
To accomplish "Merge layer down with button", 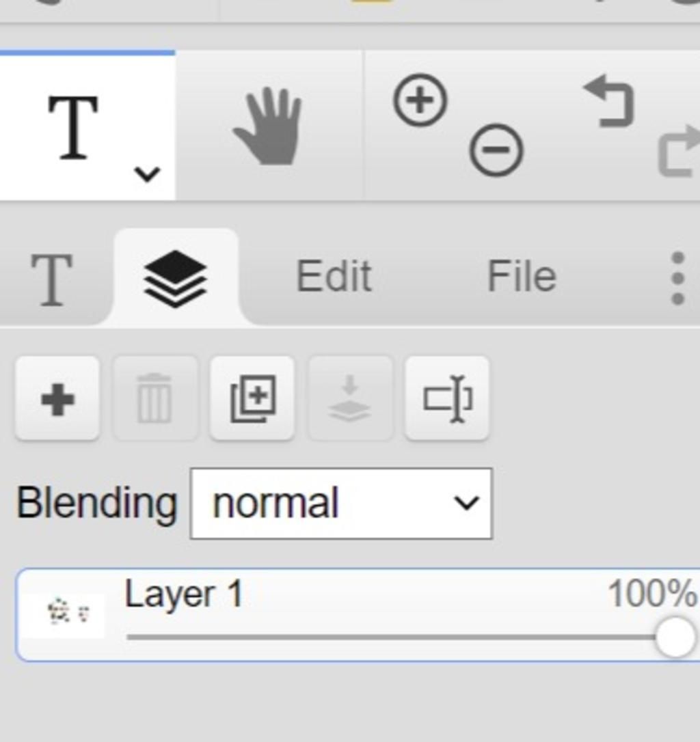I will click(x=350, y=399).
